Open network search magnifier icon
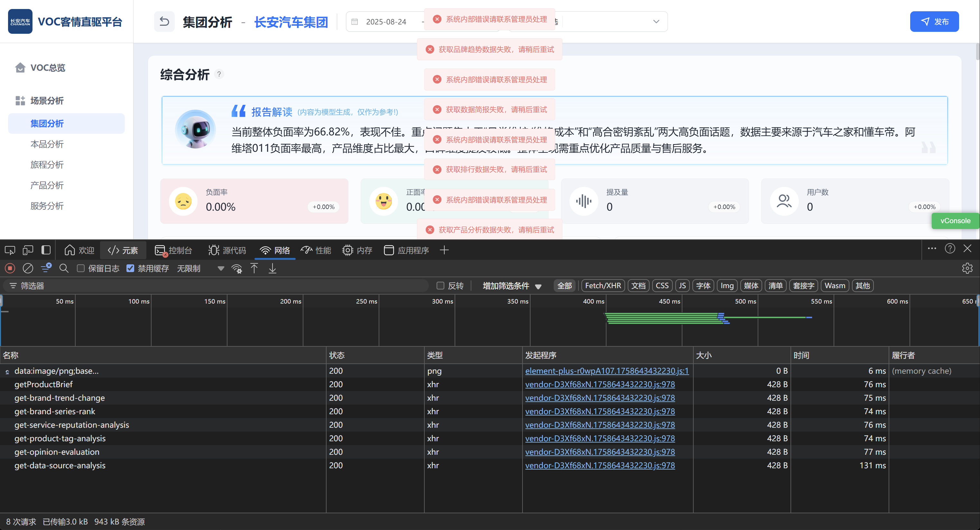 pos(64,269)
